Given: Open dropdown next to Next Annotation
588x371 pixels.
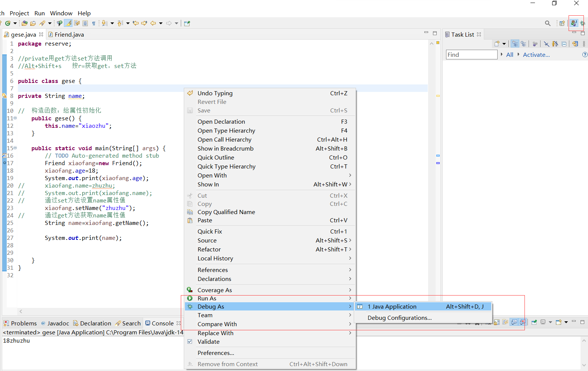Looking at the screenshot, I should 112,23.
